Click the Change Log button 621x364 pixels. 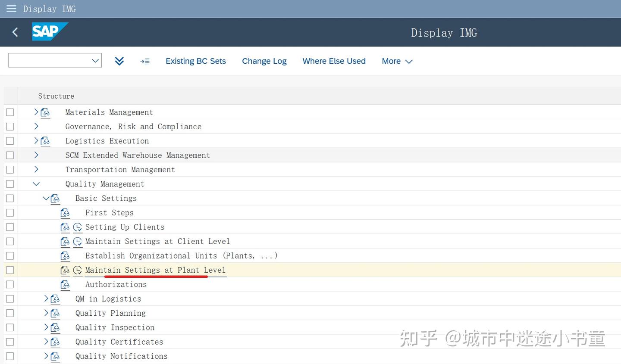pos(264,61)
